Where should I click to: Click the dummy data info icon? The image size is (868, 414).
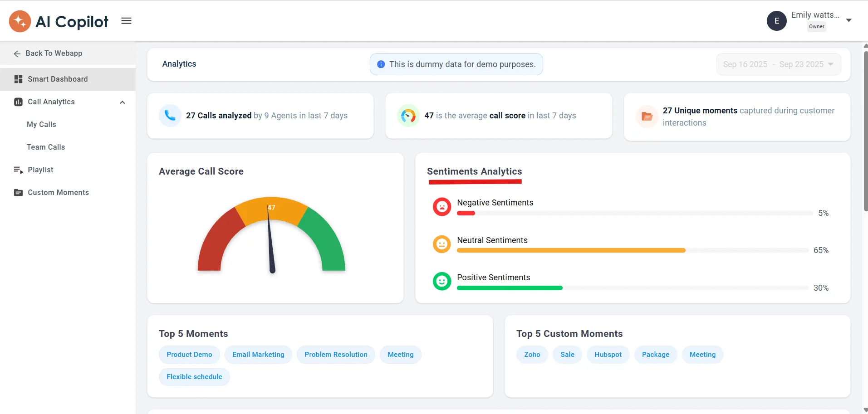point(381,64)
